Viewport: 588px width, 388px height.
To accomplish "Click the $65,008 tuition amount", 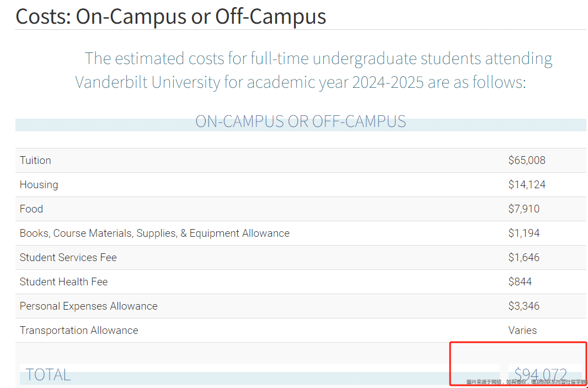I will [x=527, y=161].
